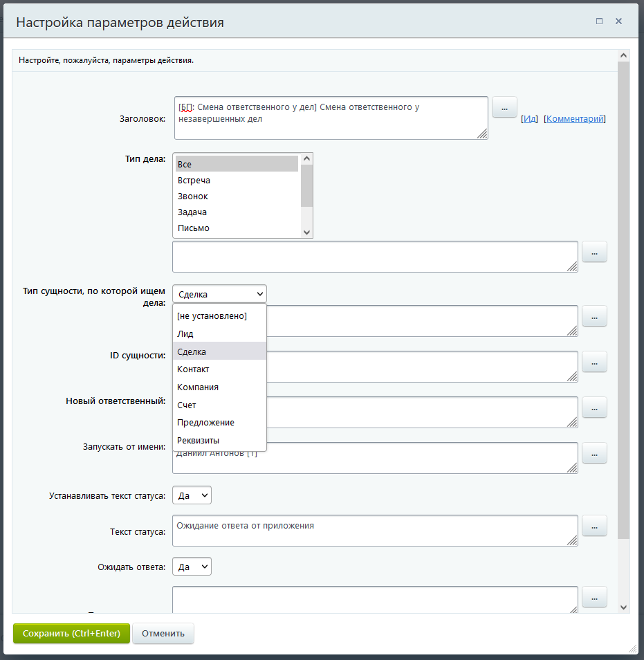Expand the Ожидать ответа dropdown
This screenshot has height=660, width=644.
click(x=192, y=567)
